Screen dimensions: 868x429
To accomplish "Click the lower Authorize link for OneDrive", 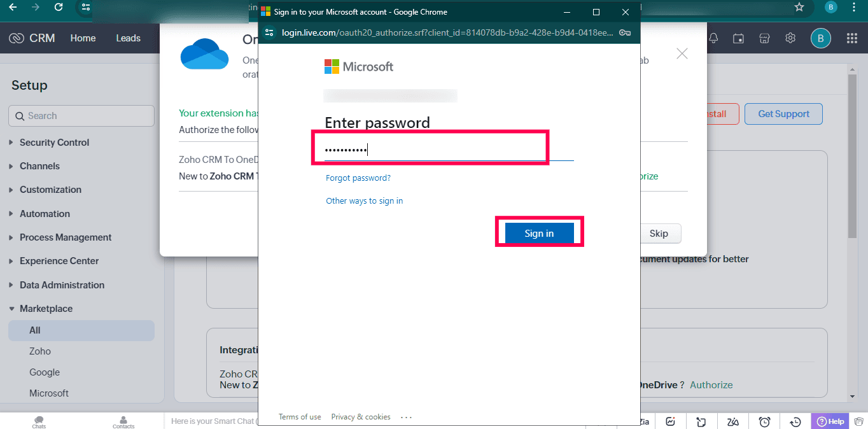I will coord(711,385).
